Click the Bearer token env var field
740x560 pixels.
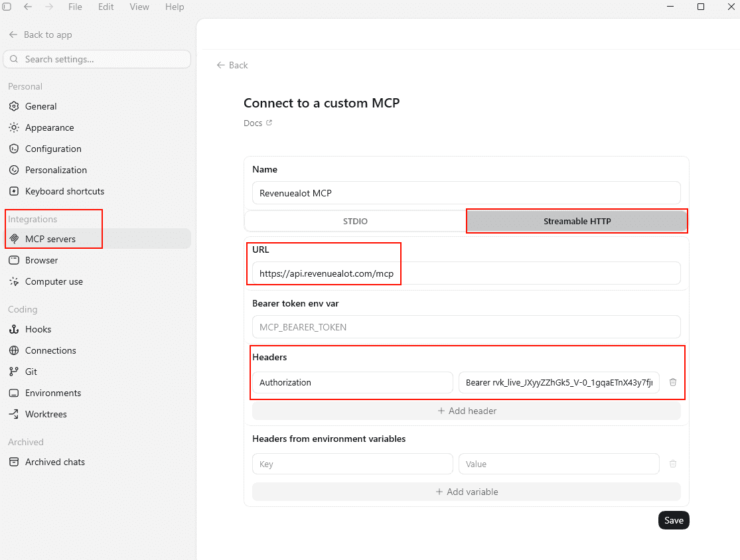[467, 327]
